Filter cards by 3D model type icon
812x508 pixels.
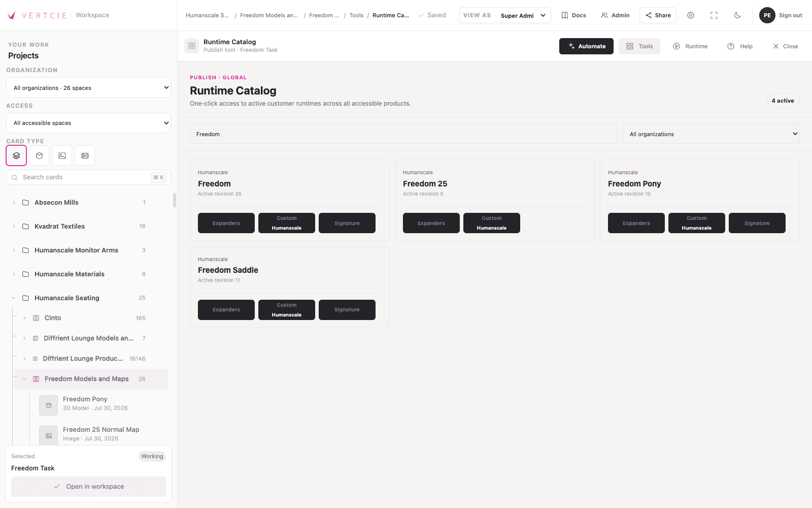[x=39, y=155]
